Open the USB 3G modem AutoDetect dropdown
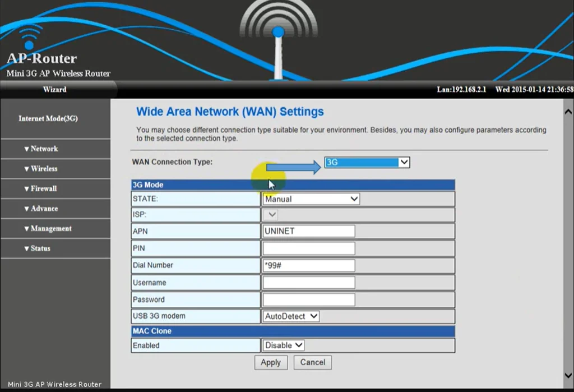This screenshot has width=574, height=392. pyautogui.click(x=291, y=316)
